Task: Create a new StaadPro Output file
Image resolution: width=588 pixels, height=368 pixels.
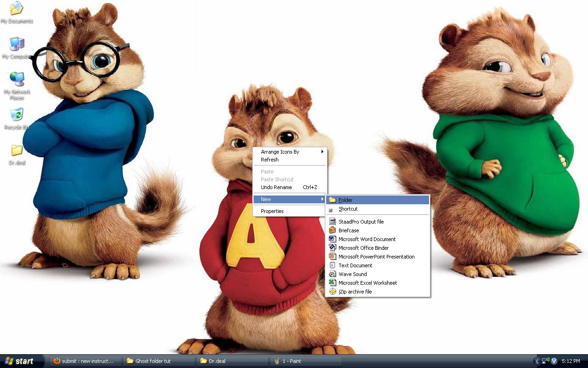Action: 378,222
